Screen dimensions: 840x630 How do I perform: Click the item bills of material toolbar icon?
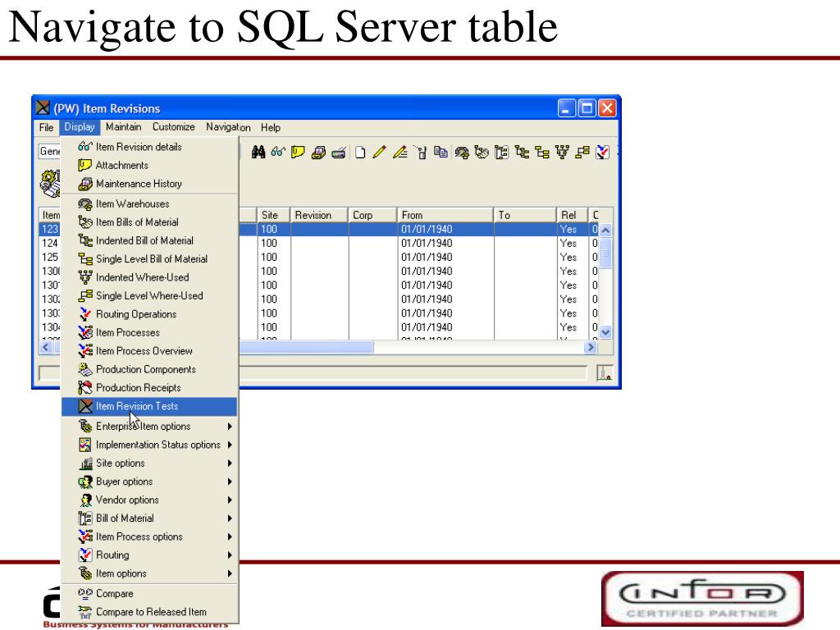pos(482,153)
